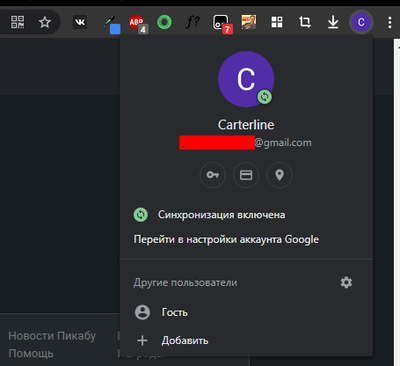
Task: Open payment methods card icon
Action: (x=246, y=175)
